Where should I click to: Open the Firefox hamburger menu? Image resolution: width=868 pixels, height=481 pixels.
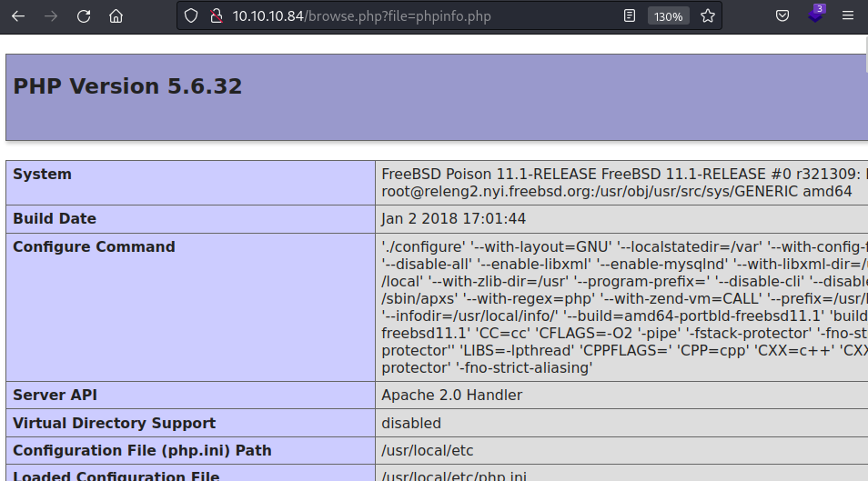click(x=847, y=16)
